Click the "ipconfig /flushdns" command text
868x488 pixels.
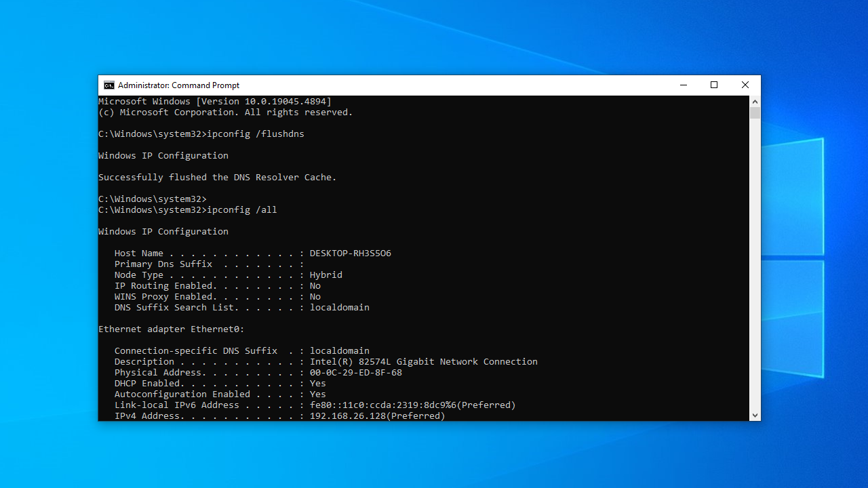256,134
